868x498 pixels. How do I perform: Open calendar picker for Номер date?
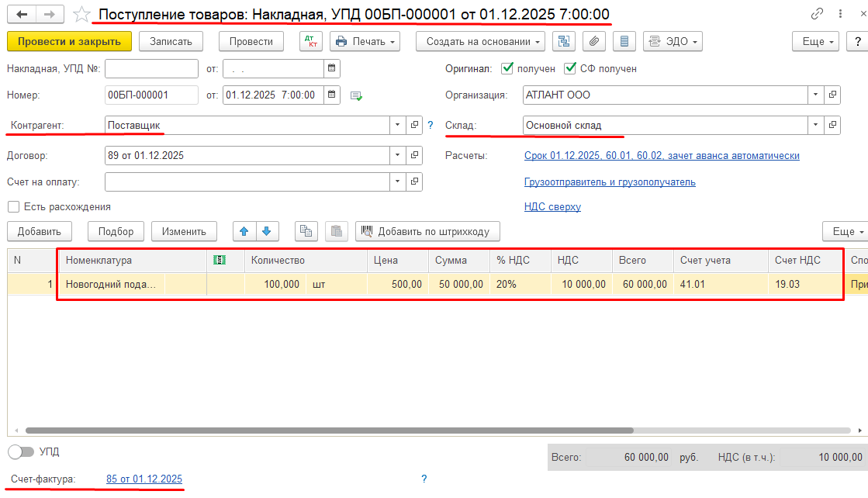[332, 95]
